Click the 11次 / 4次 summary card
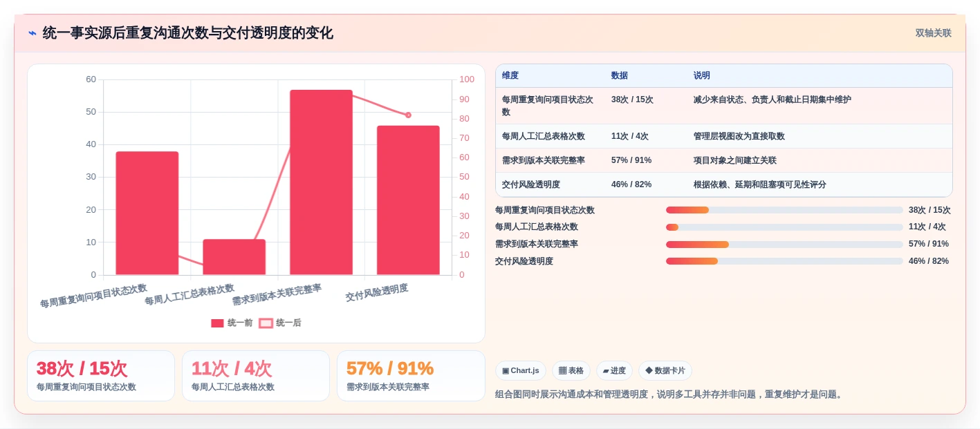This screenshot has height=429, width=980. coord(256,376)
